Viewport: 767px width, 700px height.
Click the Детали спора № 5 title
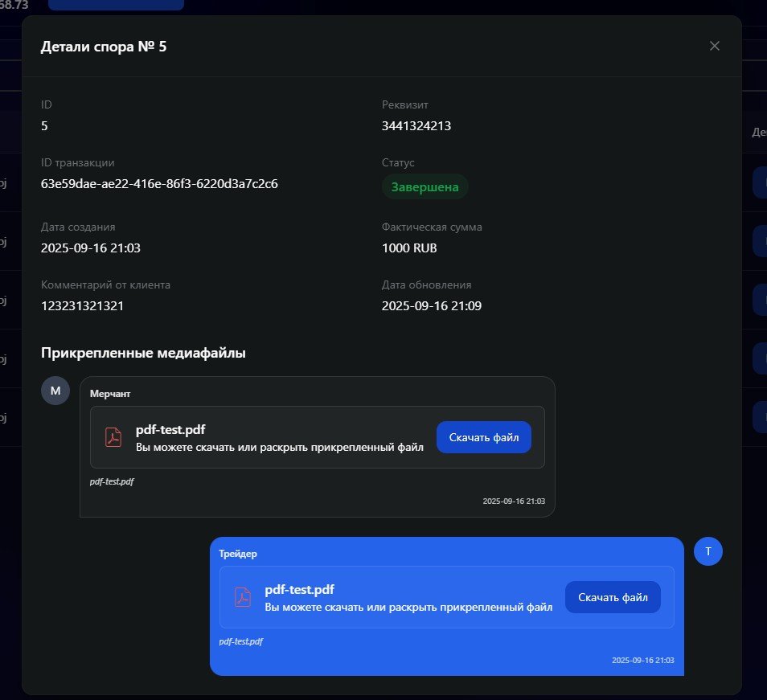point(104,47)
